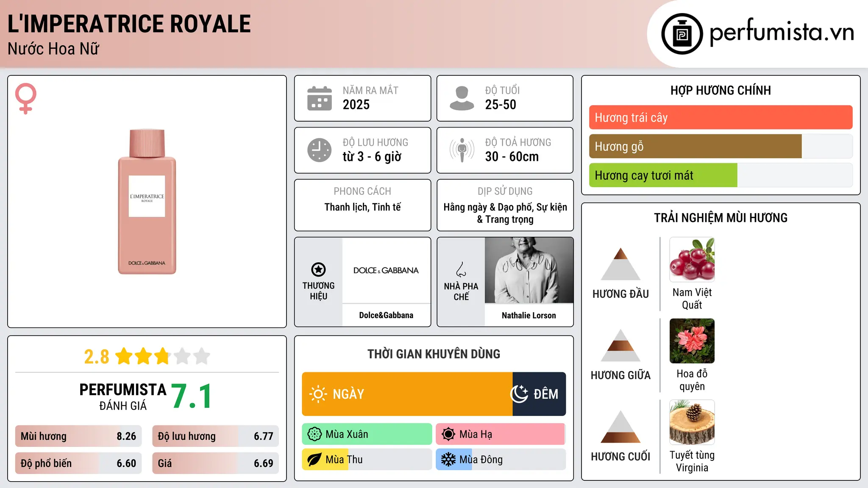Image resolution: width=868 pixels, height=488 pixels.
Task: Click the perfumista.vn site name
Action: (782, 33)
